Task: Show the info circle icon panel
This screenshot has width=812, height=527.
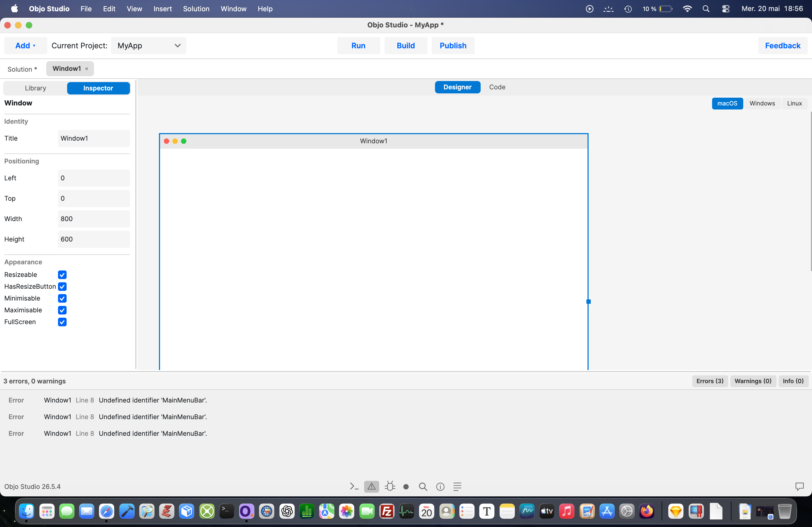Action: pyautogui.click(x=440, y=487)
